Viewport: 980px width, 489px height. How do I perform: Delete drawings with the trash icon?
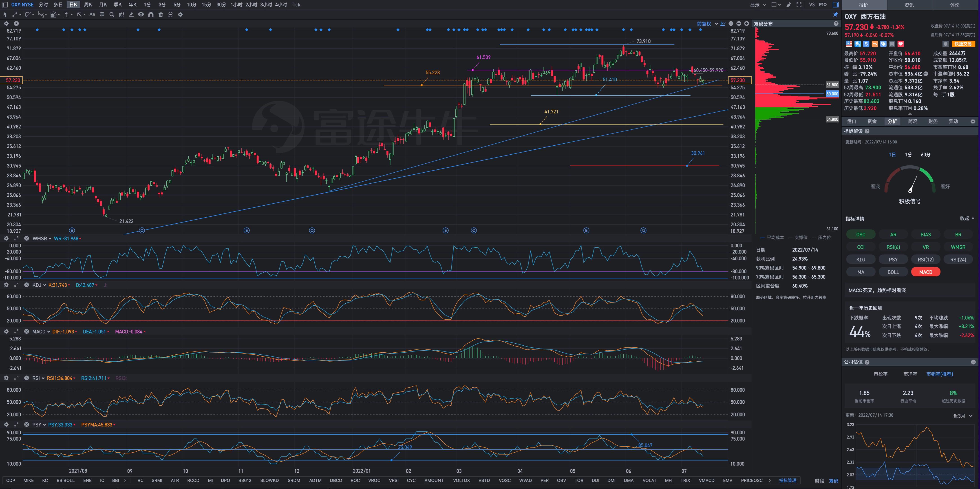161,14
